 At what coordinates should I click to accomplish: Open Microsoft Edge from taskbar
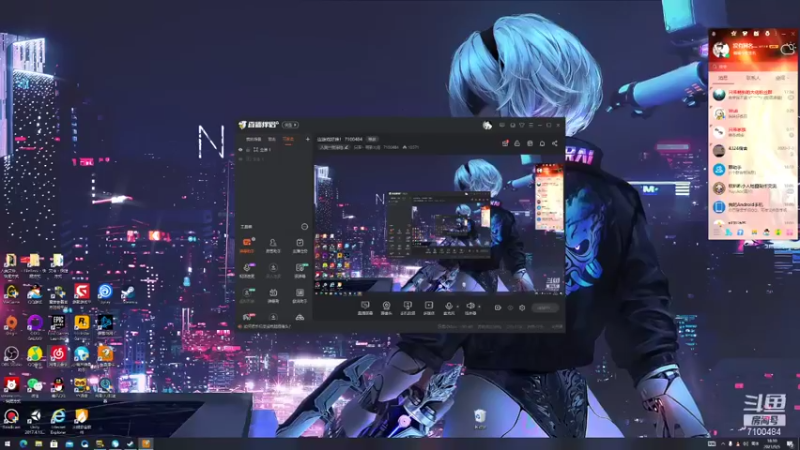(23, 444)
